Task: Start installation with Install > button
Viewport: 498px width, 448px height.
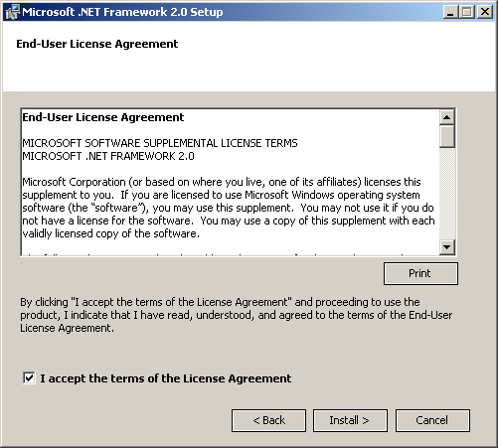Action: [x=350, y=420]
